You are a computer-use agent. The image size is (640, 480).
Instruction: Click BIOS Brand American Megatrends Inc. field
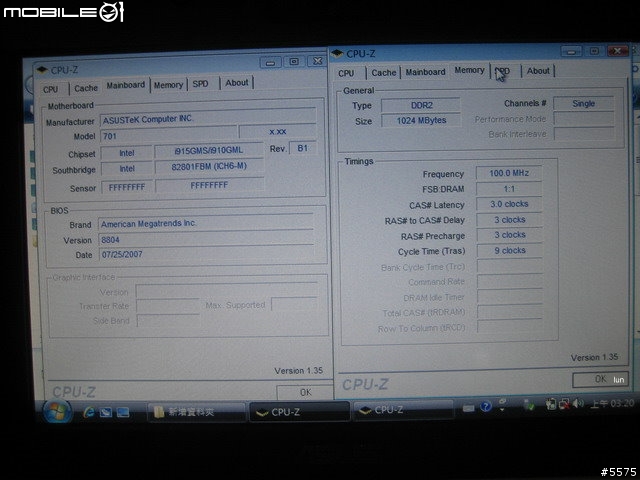point(206,223)
